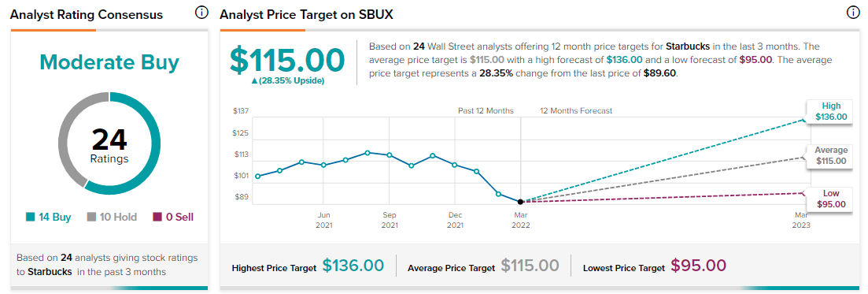Click the black Mar 2022 data point
The image size is (868, 294).
[x=520, y=201]
